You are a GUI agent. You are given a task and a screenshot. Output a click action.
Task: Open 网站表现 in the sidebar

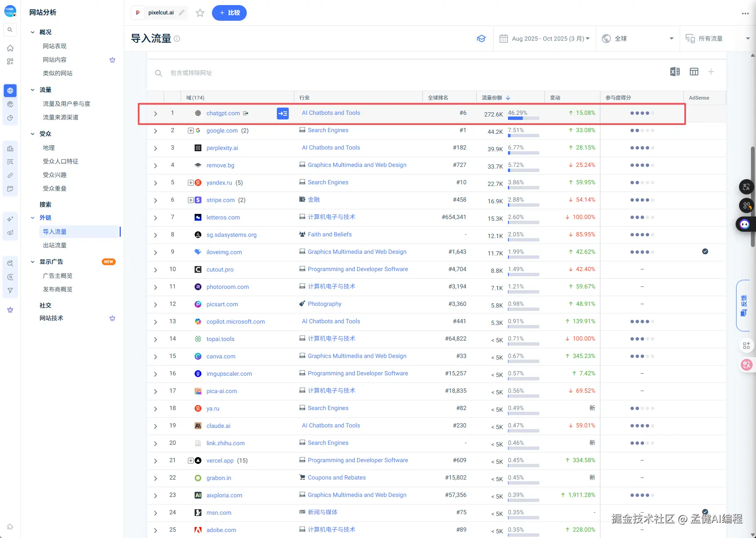click(55, 46)
